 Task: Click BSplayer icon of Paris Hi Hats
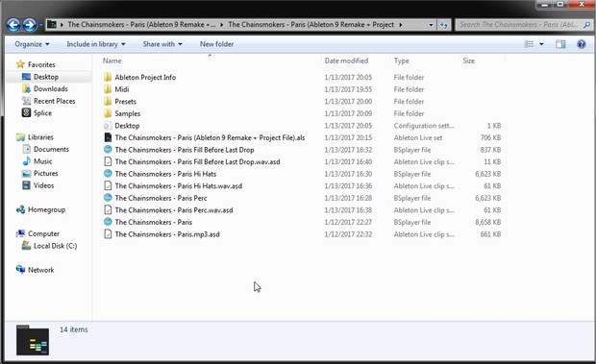[x=108, y=174]
